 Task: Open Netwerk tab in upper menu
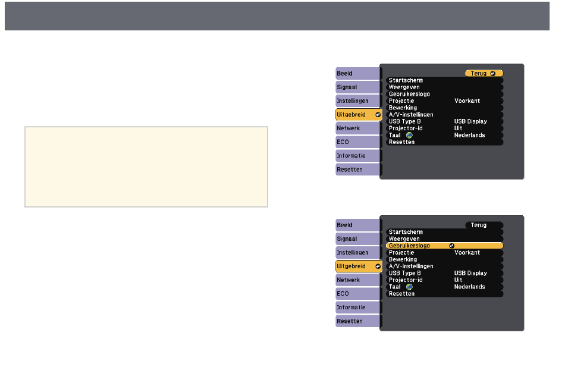(x=357, y=128)
